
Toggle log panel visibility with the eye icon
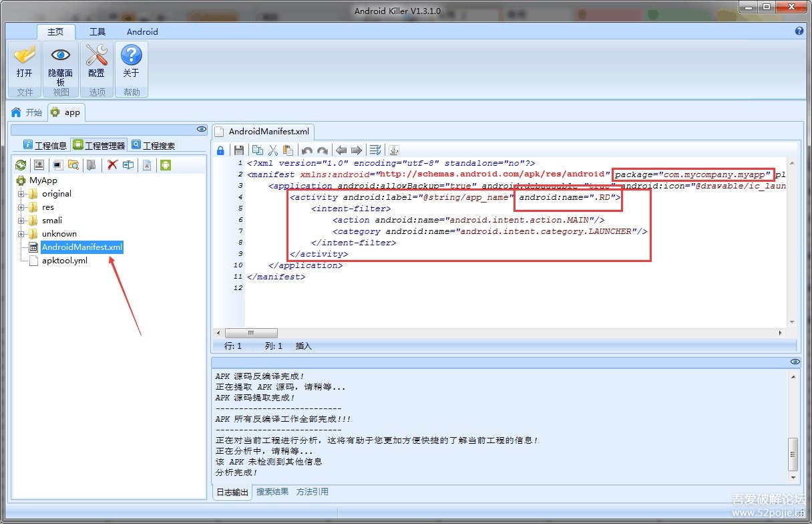click(x=795, y=362)
